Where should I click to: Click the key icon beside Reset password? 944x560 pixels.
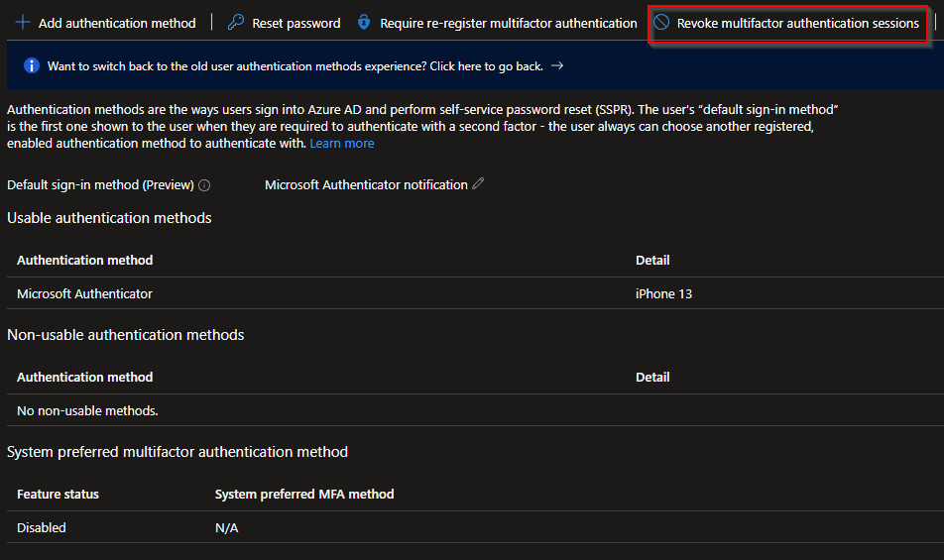tap(235, 23)
